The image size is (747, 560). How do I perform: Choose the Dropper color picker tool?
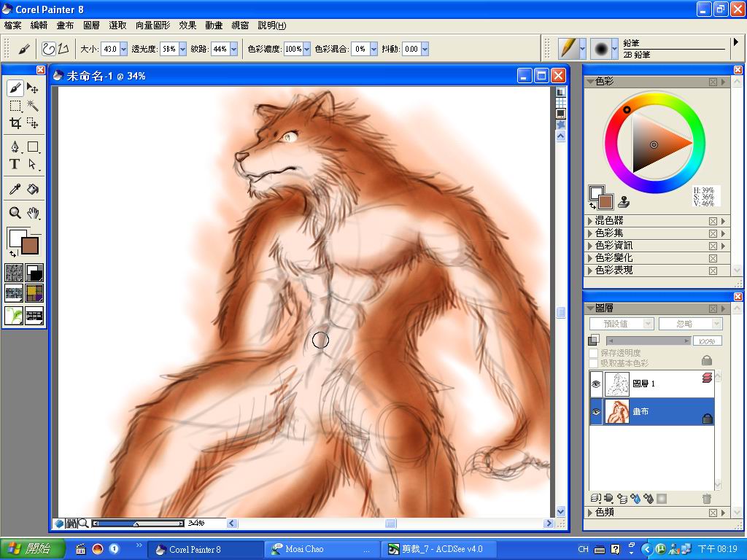(15, 190)
